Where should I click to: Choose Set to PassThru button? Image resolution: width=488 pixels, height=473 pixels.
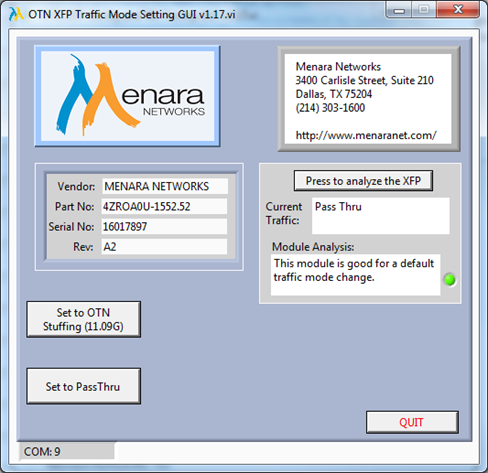pyautogui.click(x=84, y=386)
